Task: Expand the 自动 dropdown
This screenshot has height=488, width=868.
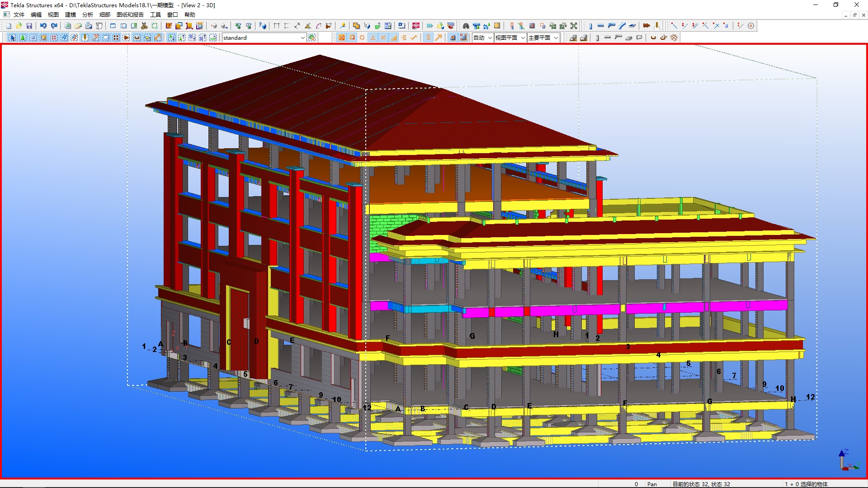Action: click(490, 38)
